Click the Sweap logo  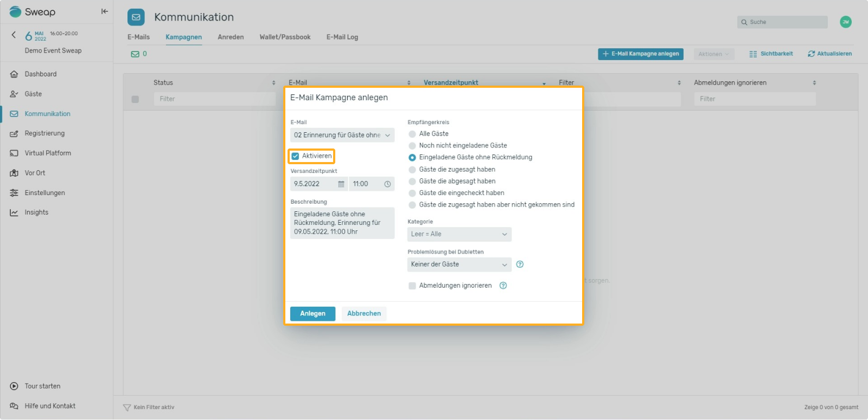tap(33, 12)
